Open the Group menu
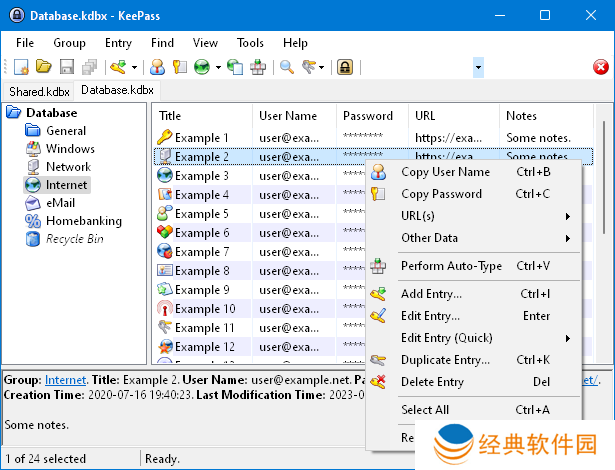Viewport: 615px width, 470px height. [69, 43]
